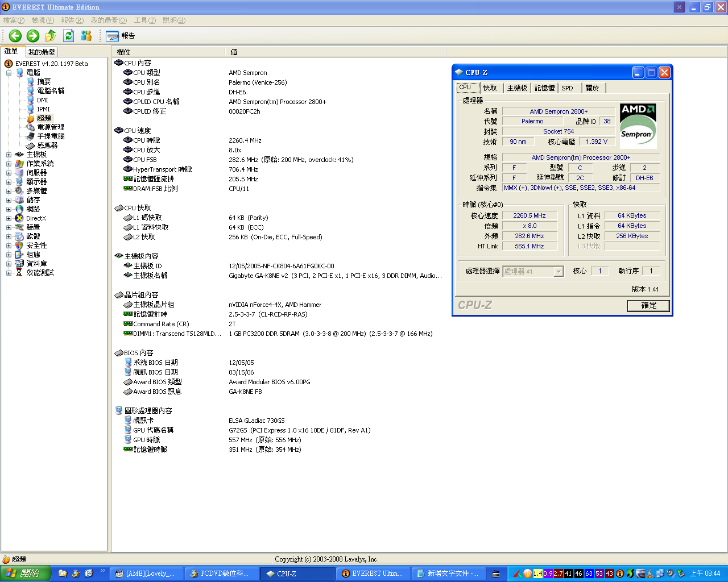Open the 報告 menu in menu bar
Screen dimensions: 728x582
pyautogui.click(x=72, y=20)
